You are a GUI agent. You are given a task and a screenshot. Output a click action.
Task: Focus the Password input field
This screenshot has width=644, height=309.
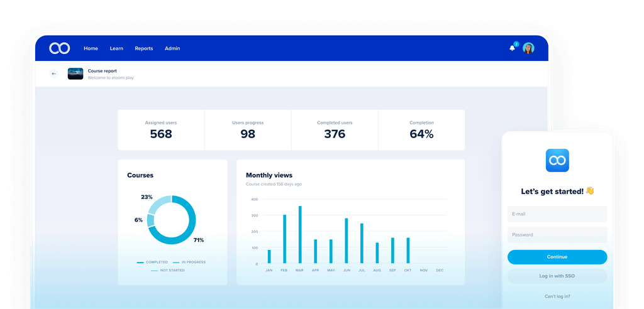click(x=557, y=235)
